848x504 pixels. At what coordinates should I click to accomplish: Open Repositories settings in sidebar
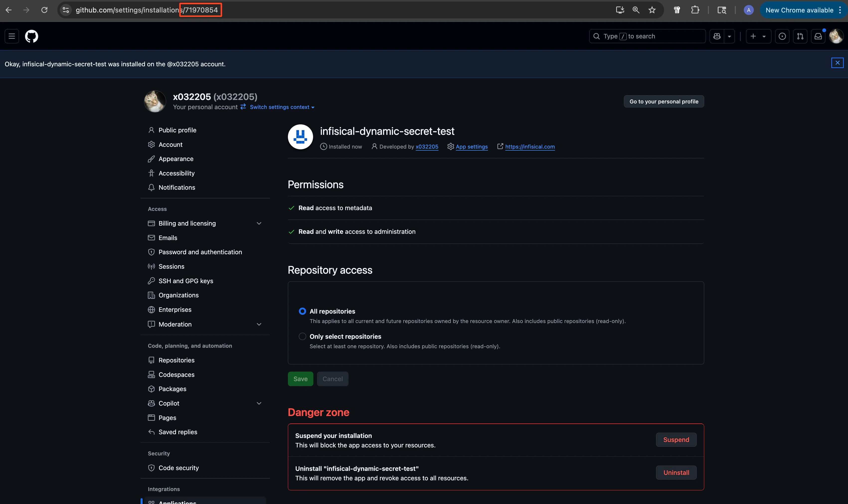click(176, 360)
